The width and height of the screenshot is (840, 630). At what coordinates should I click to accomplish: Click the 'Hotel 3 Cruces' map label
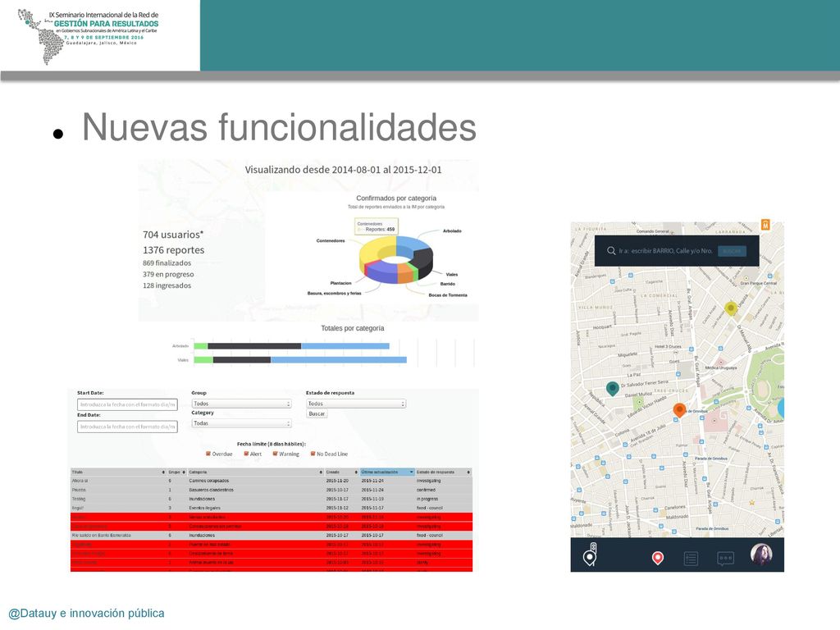(x=668, y=347)
